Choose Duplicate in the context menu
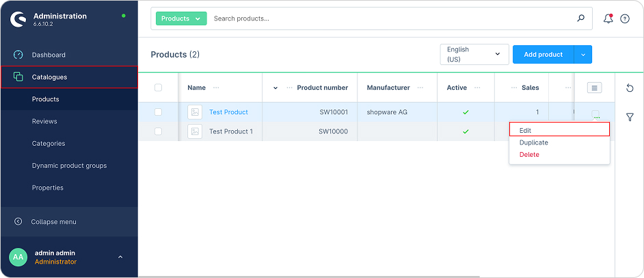The height and width of the screenshot is (278, 644). pos(534,142)
